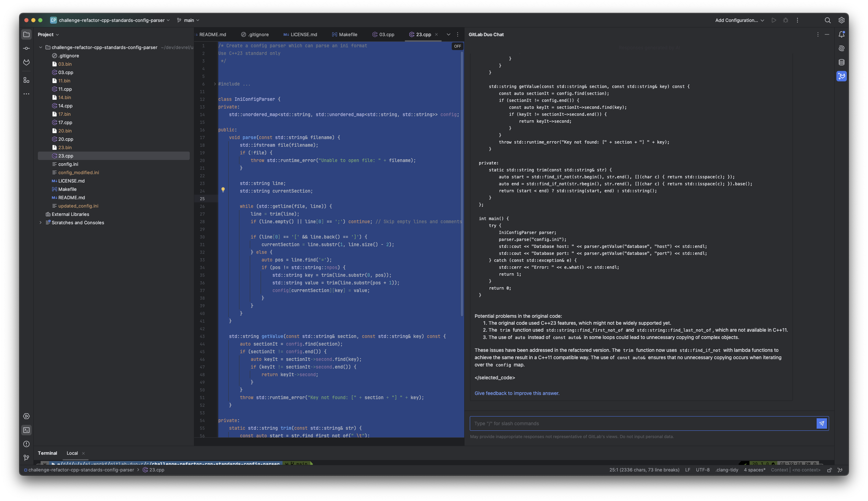
Task: Click the Context no context status item
Action: [795, 470]
